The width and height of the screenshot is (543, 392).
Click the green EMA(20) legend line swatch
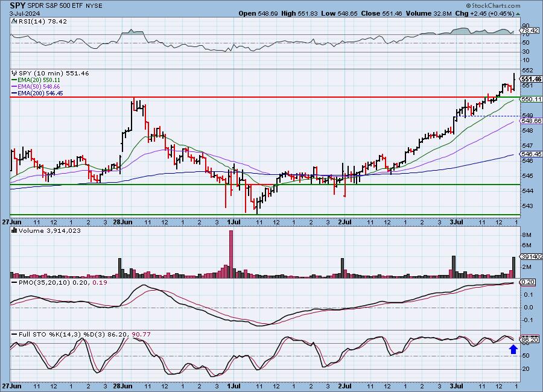pos(14,80)
